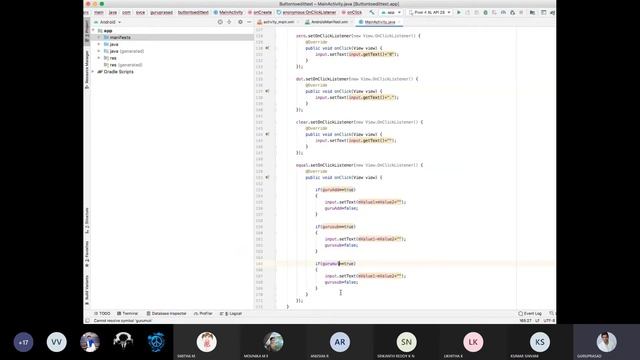Viewport: 640px width, 360px height.
Task: Click the 'Cannot resolve symbol' status message
Action: click(x=122, y=321)
